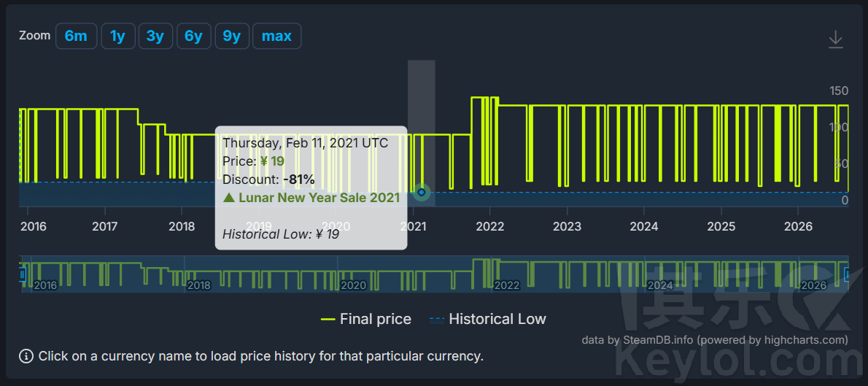Click the left navigator range handle

click(x=23, y=274)
